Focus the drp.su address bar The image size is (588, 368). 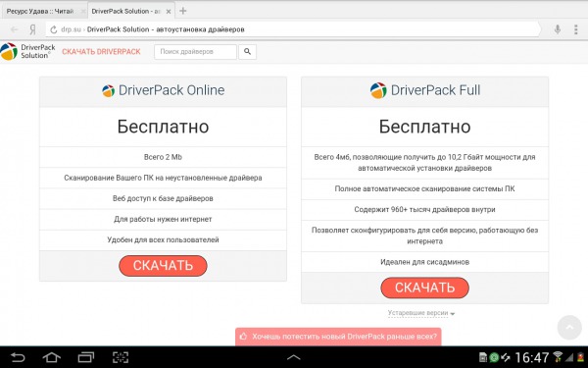coord(292,29)
